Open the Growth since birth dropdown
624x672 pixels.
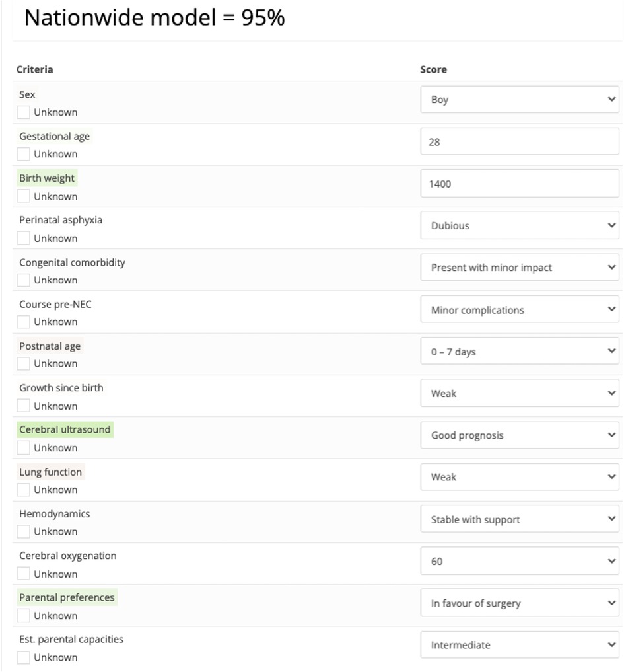(x=520, y=393)
